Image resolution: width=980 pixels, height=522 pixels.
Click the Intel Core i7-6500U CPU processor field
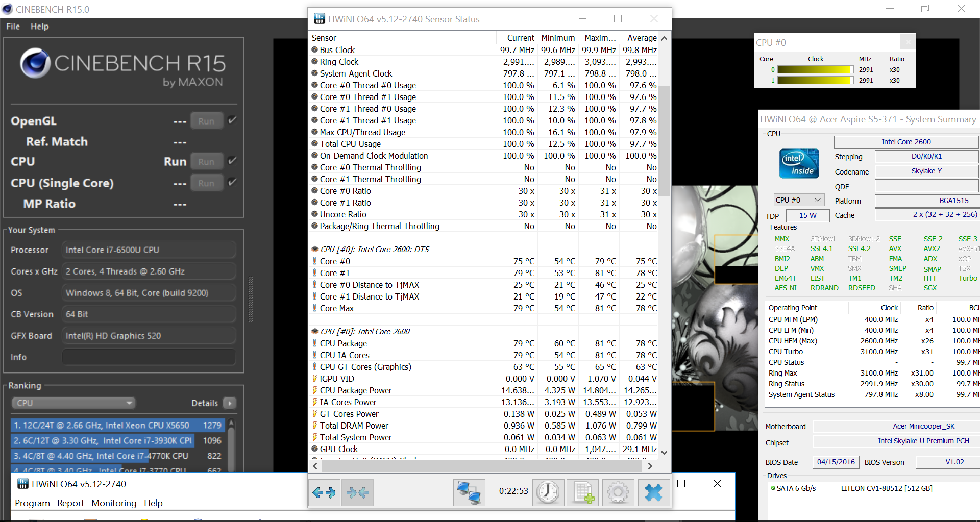pos(149,250)
